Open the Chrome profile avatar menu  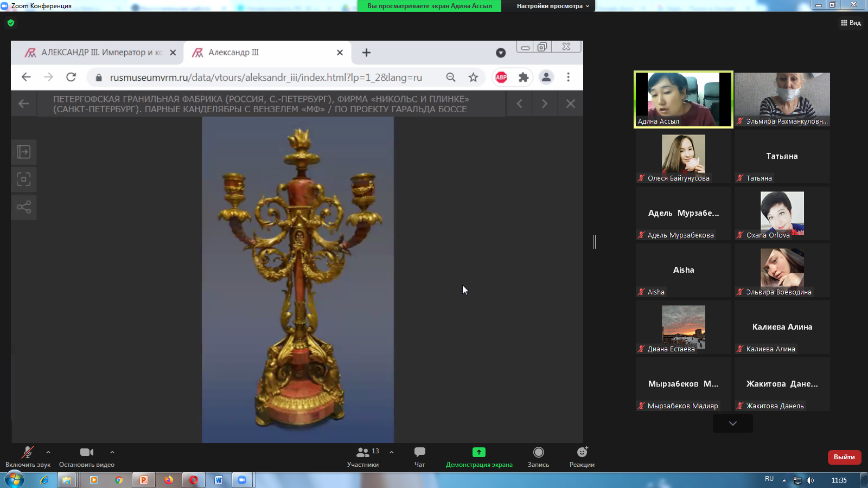[x=546, y=78]
